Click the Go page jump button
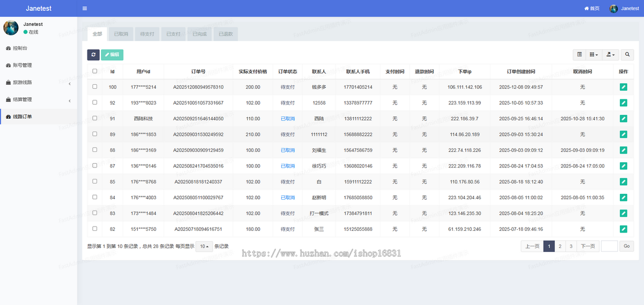Viewport: 644px width, 305px height. click(627, 246)
